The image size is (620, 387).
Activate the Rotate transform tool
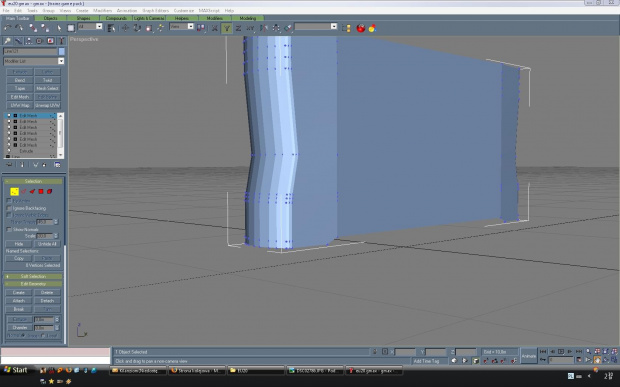[x=137, y=28]
